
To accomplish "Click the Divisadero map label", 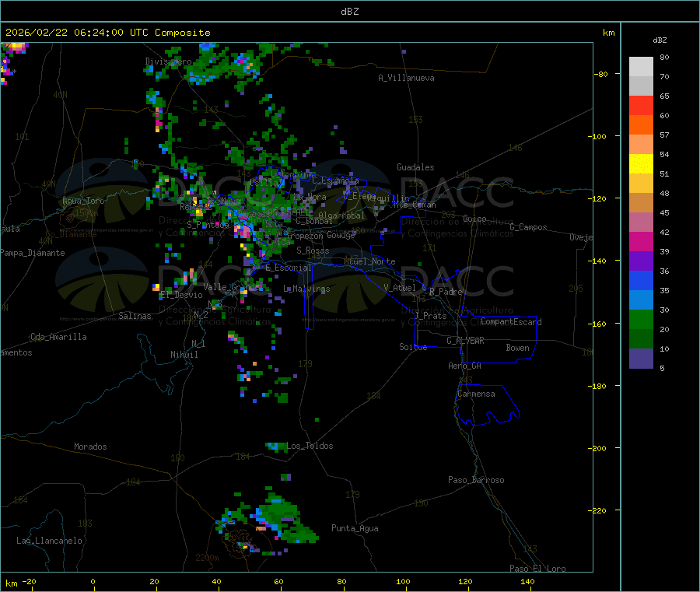I will [x=168, y=61].
